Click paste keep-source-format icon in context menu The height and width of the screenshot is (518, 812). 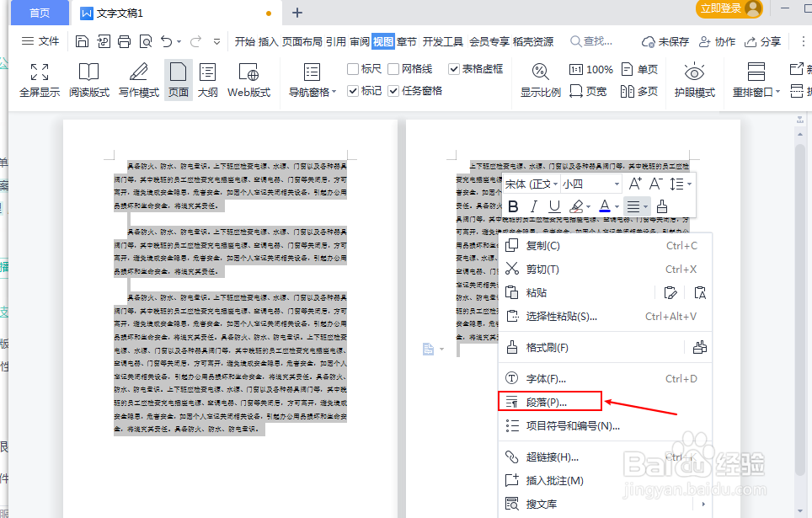[670, 292]
